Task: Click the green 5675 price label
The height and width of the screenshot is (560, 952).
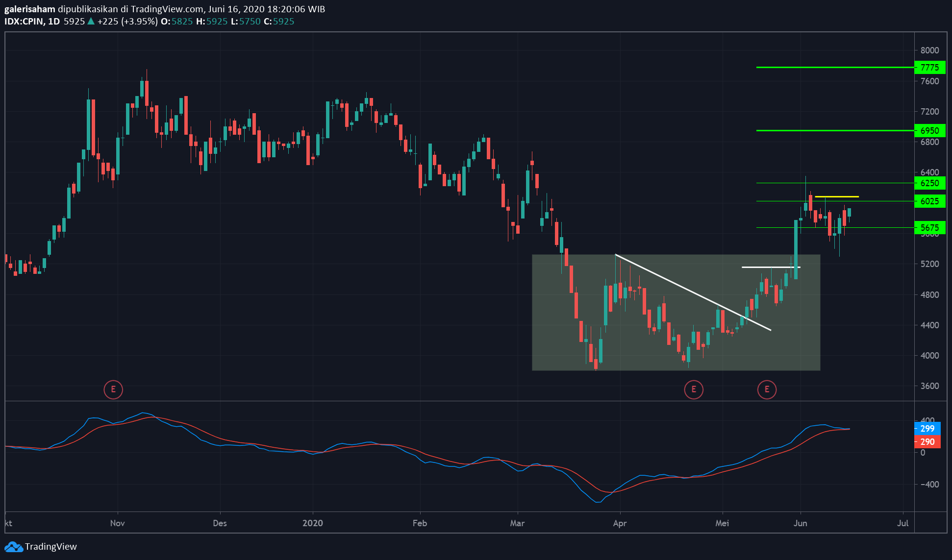Action: (x=929, y=228)
